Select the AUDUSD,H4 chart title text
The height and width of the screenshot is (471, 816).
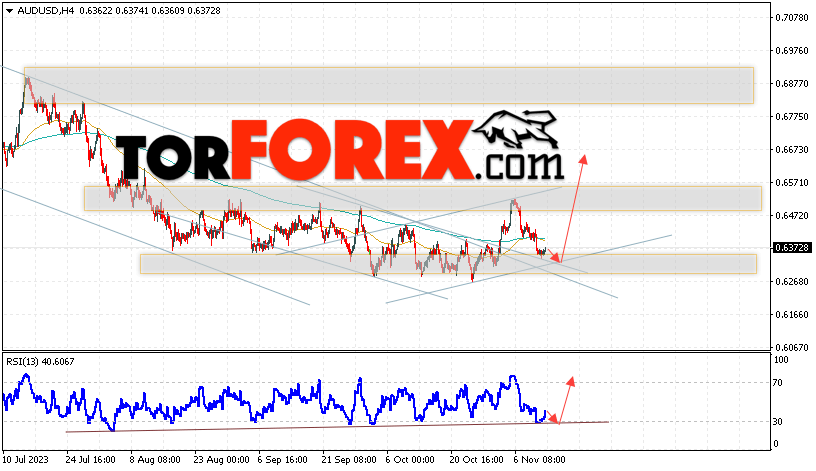[46, 11]
